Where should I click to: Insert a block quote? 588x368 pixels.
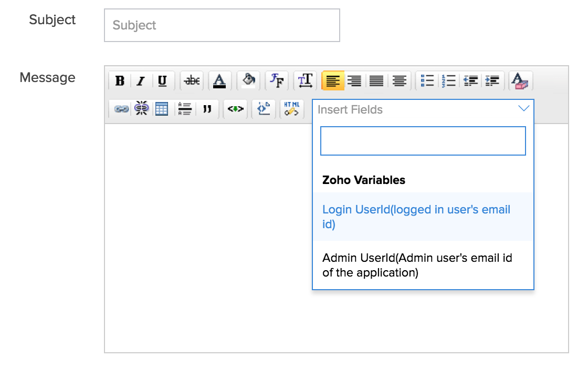(207, 109)
